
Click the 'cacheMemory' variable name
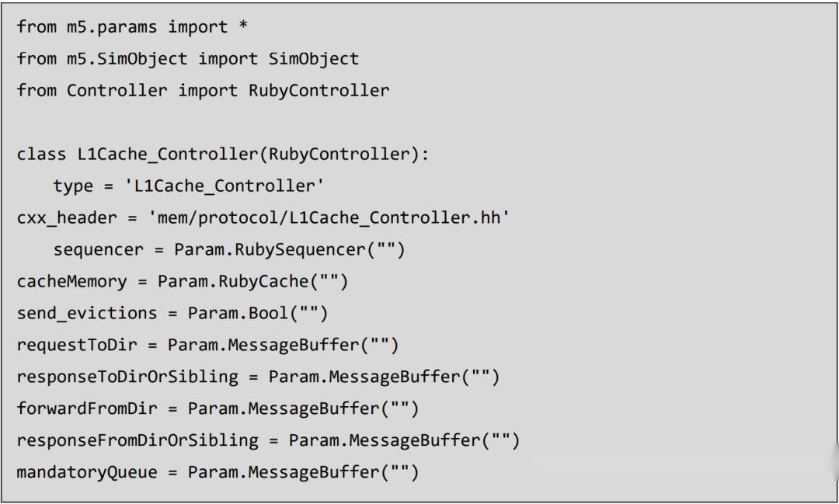click(71, 281)
